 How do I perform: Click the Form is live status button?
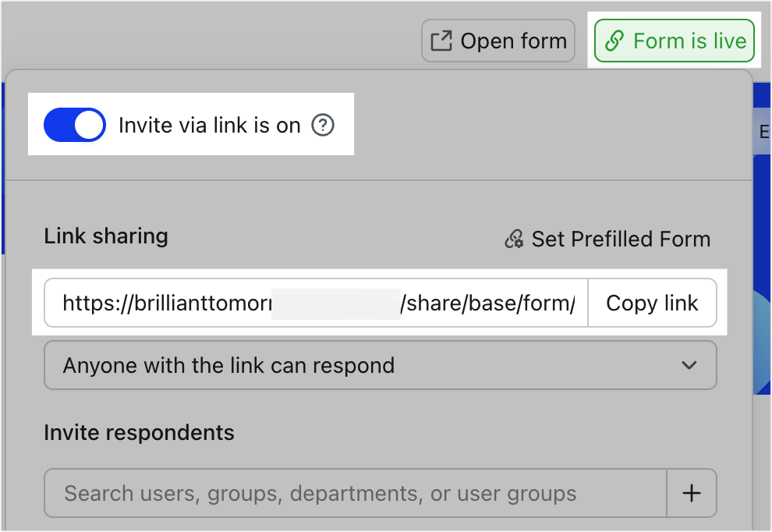(674, 40)
